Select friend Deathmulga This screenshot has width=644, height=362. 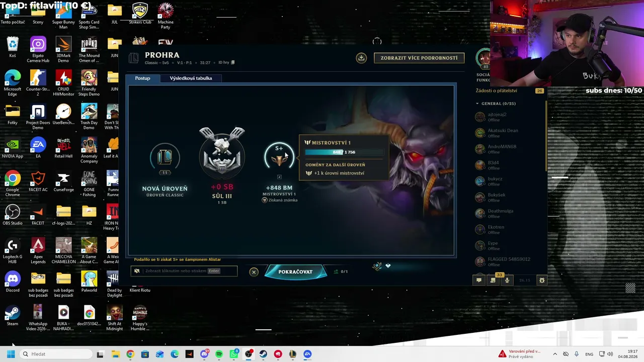[x=510, y=213]
